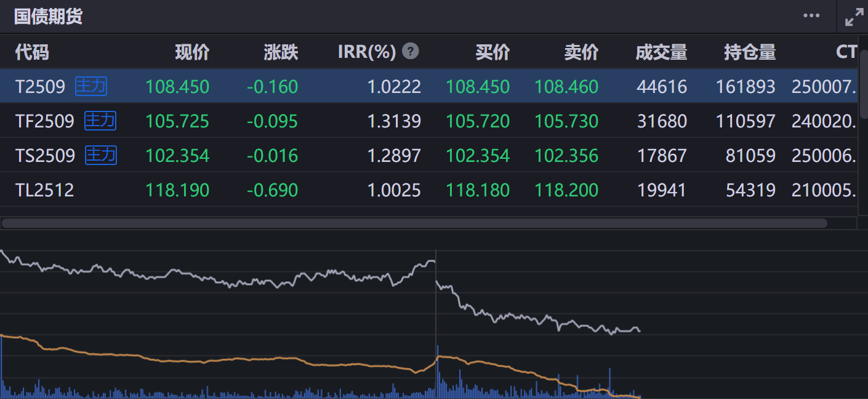Click the IRR value 1.2897

394,156
